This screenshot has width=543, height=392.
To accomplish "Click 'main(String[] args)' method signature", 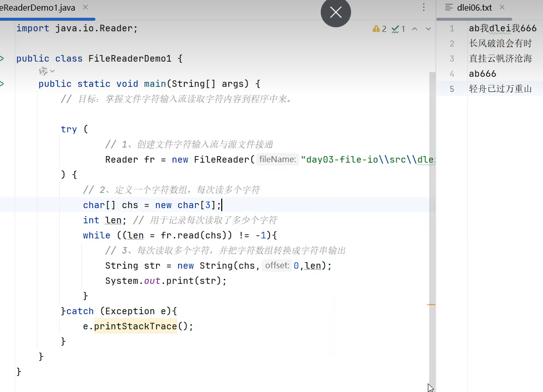I will click(x=196, y=84).
